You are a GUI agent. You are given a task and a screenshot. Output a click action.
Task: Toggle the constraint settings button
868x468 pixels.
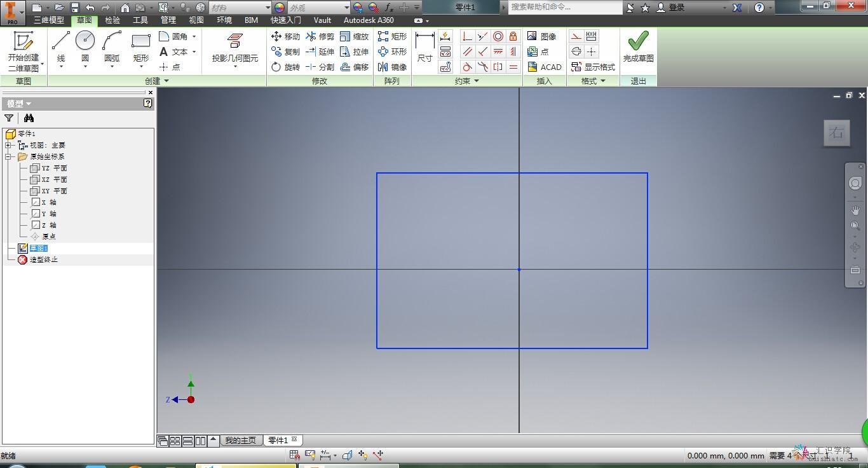pyautogui.click(x=445, y=67)
